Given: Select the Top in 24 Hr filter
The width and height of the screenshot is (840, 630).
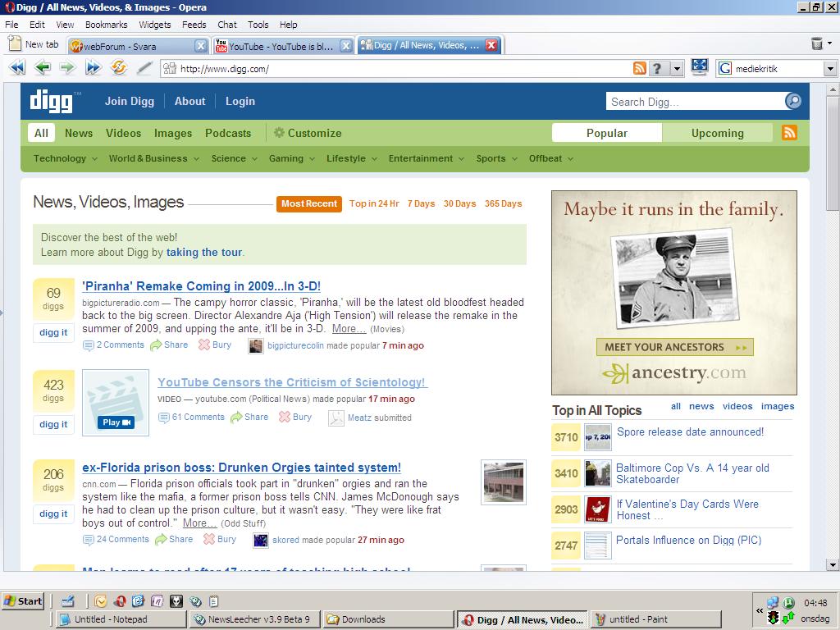Looking at the screenshot, I should pos(374,203).
